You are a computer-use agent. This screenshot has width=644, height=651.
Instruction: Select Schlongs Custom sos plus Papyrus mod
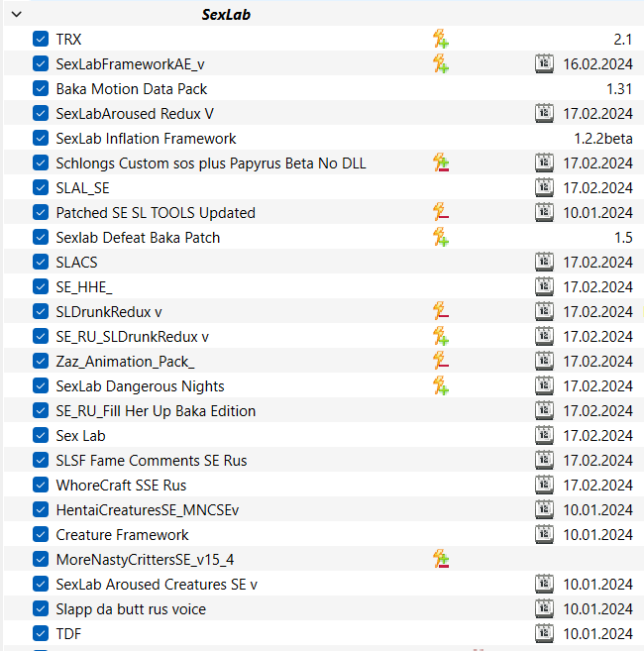[211, 163]
